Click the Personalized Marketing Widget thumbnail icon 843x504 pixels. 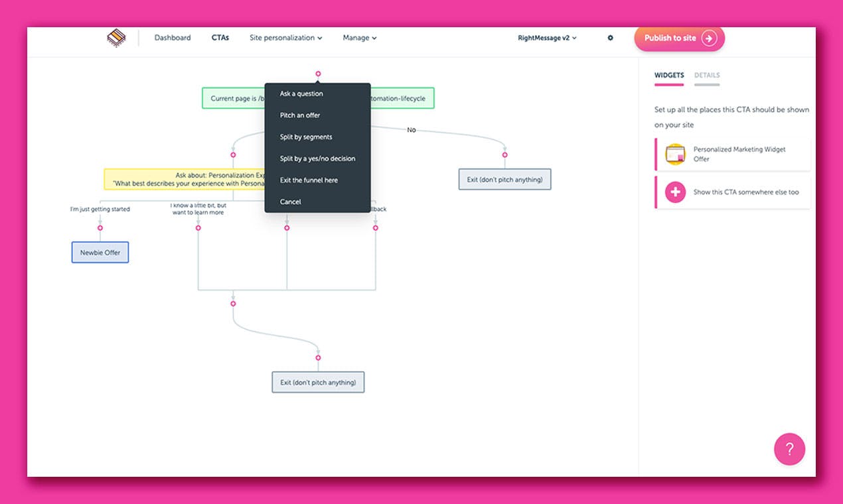[676, 155]
